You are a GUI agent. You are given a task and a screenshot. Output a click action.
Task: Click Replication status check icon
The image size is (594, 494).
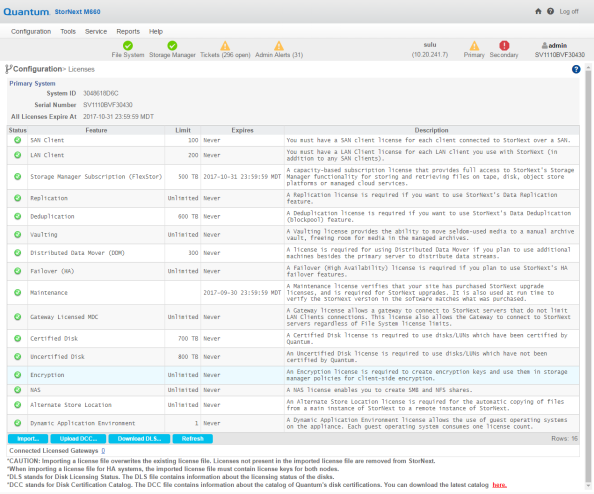[17, 198]
